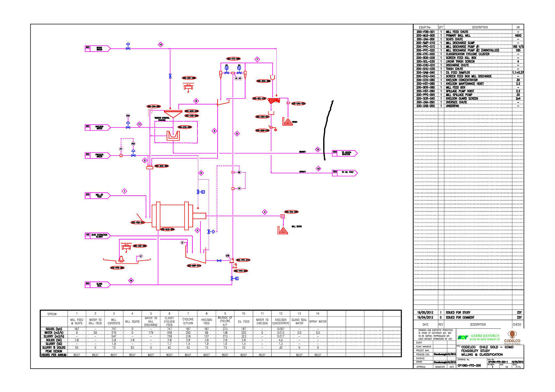Click the 4600 kW value
This screenshot has height=392, width=555.
(518, 36)
